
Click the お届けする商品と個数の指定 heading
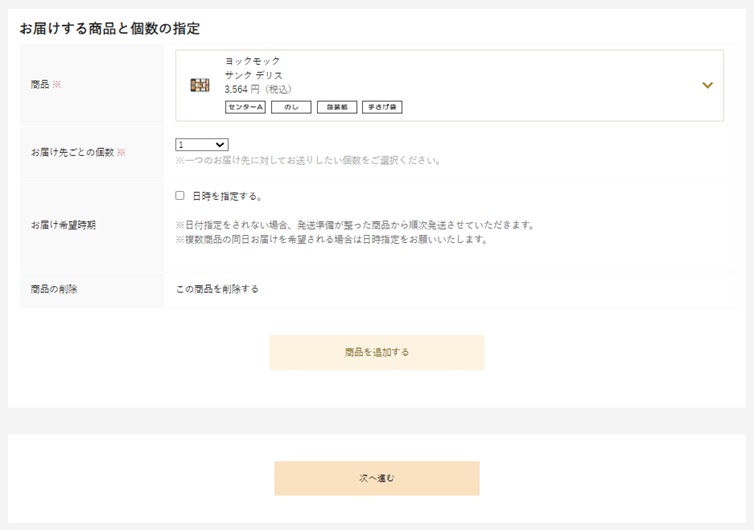tap(110, 28)
